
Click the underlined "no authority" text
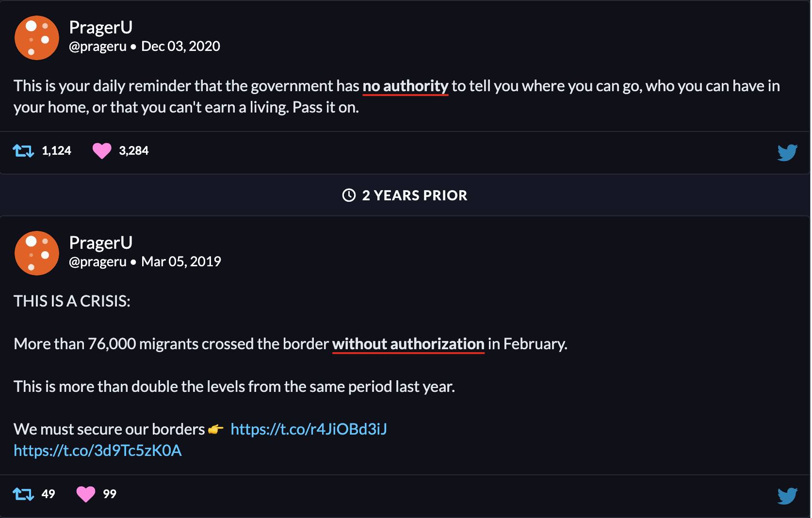[406, 86]
